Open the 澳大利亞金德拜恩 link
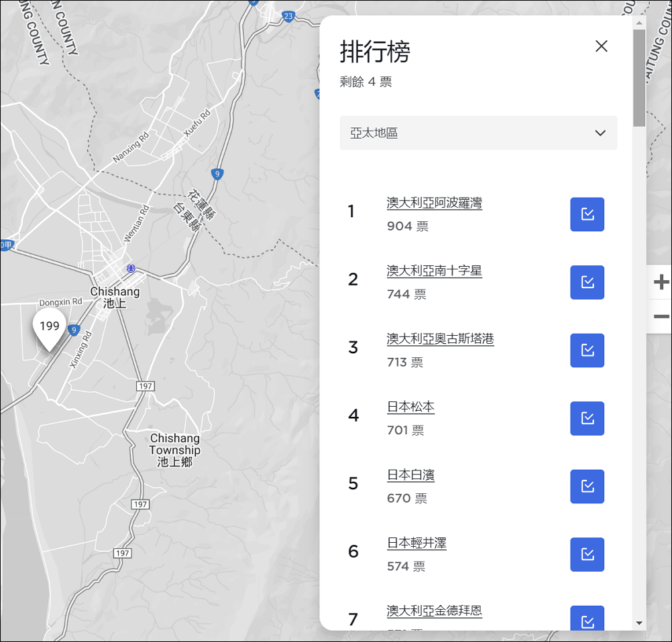The image size is (672, 642). click(434, 611)
